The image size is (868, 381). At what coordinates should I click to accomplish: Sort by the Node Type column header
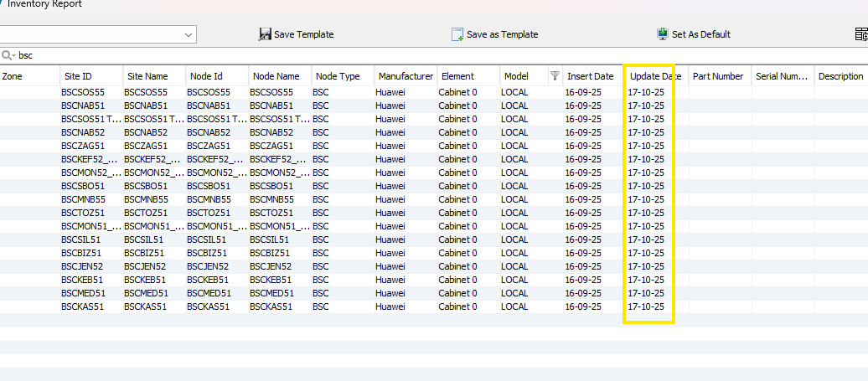coord(338,76)
